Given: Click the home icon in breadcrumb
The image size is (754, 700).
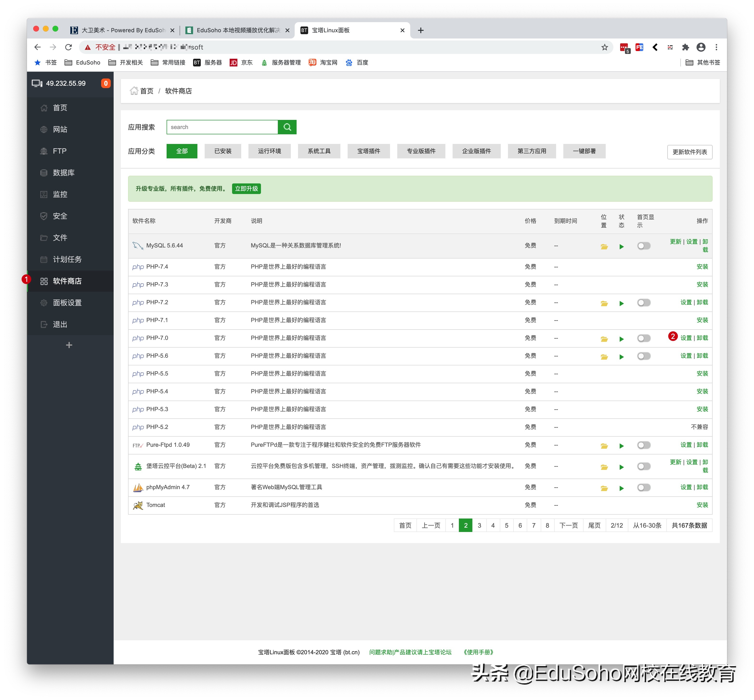Looking at the screenshot, I should click(x=134, y=91).
